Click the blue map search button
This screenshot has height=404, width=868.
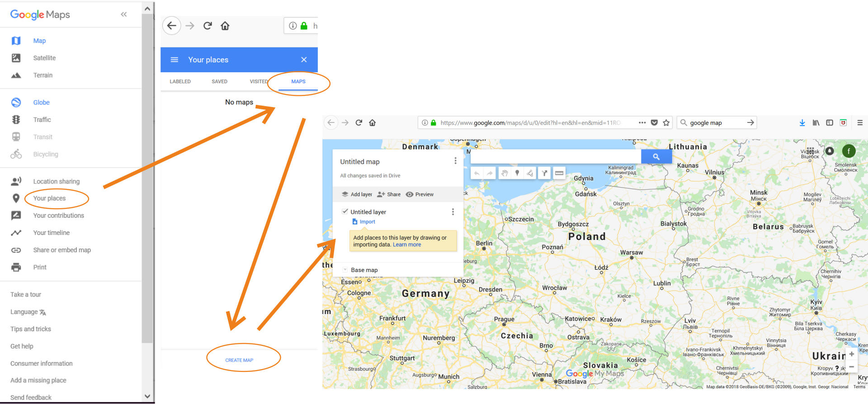click(656, 156)
